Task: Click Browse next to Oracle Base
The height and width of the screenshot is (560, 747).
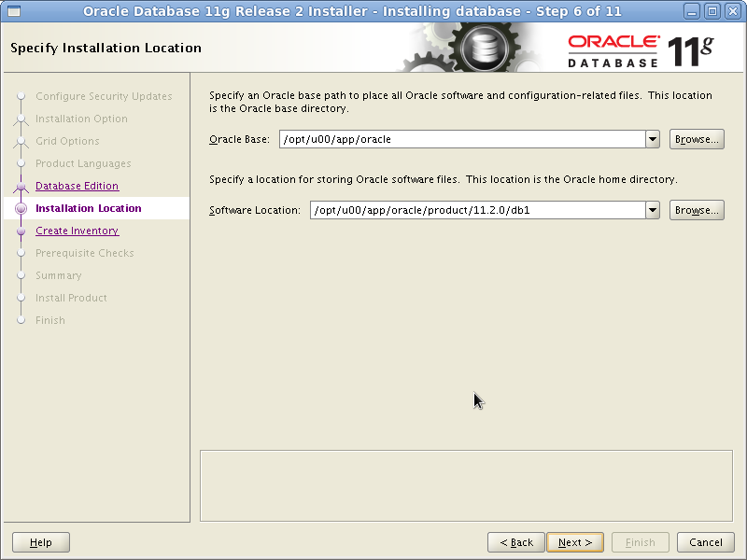Action: pyautogui.click(x=697, y=139)
